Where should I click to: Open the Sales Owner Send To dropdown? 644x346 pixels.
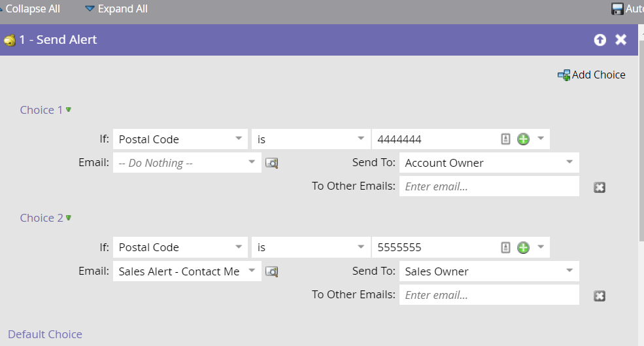[489, 271]
